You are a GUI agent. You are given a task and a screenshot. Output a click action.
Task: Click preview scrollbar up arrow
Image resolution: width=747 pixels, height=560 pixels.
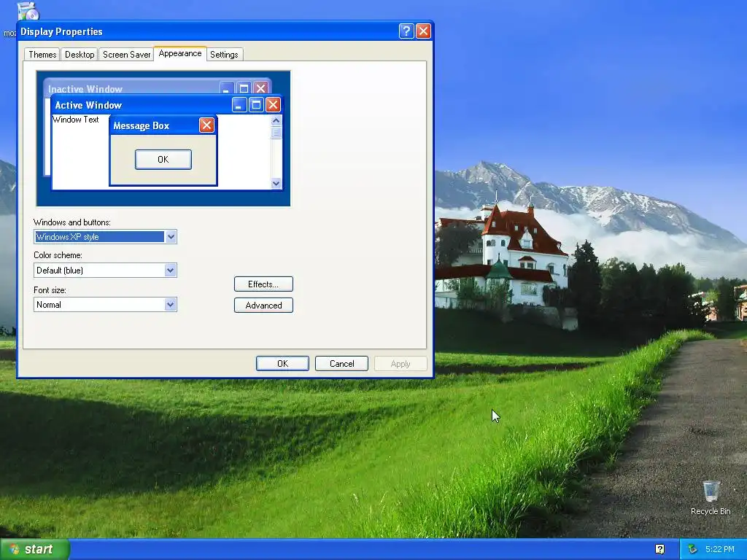276,120
